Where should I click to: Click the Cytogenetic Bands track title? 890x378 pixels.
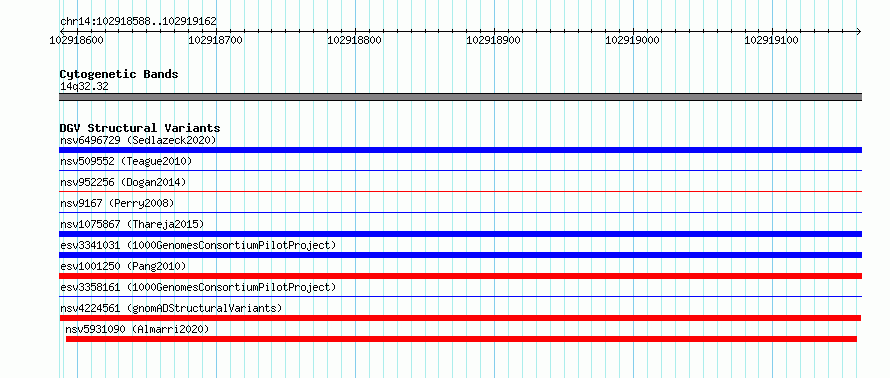119,74
